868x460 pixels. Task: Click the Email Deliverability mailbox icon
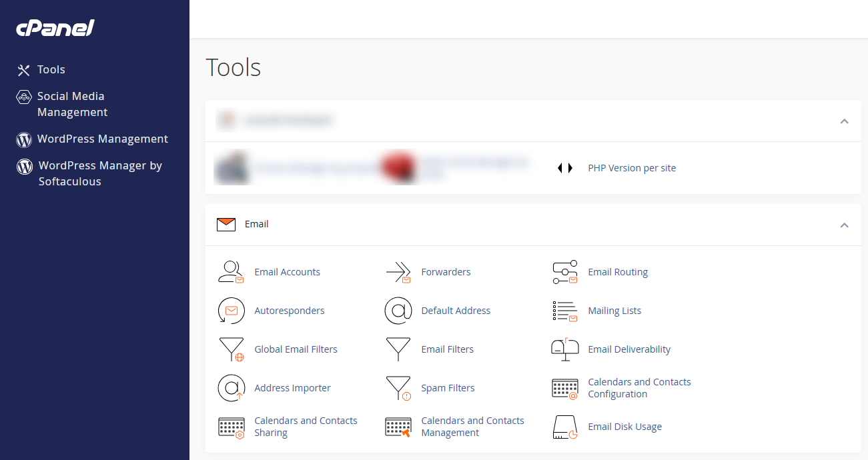[565, 349]
